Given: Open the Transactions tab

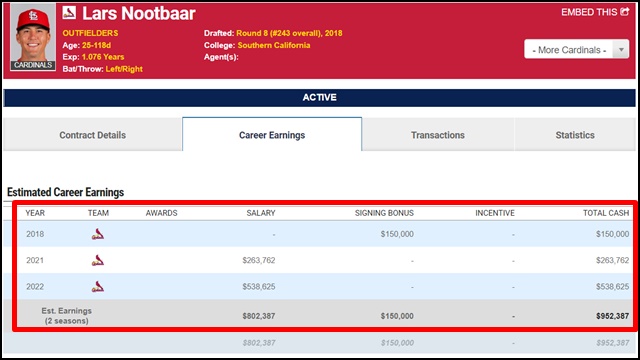Looking at the screenshot, I should click(438, 135).
